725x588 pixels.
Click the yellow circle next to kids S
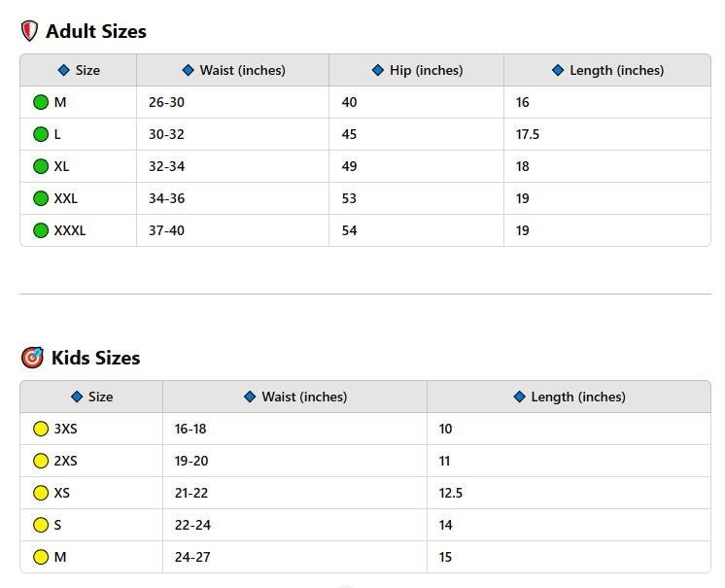pyautogui.click(x=41, y=525)
